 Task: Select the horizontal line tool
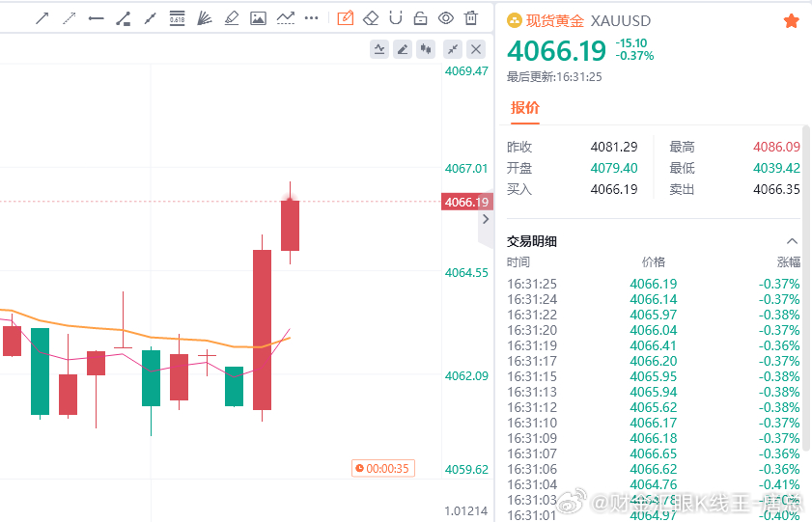96,18
